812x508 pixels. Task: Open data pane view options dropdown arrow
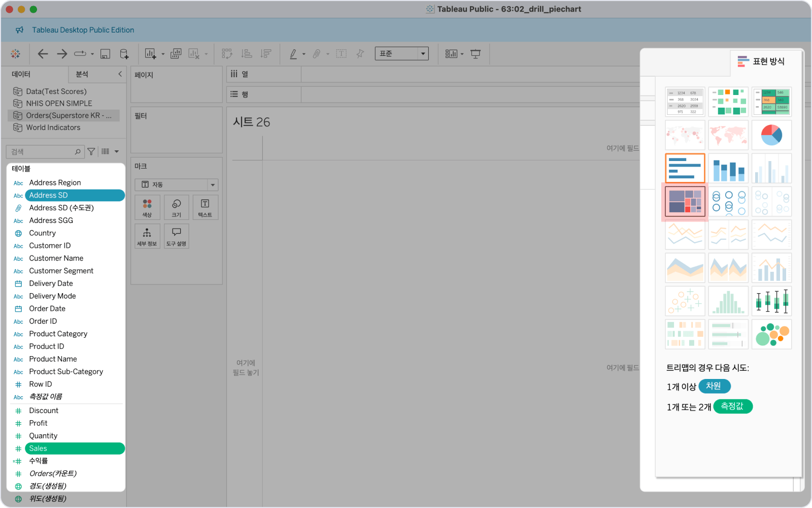[x=117, y=151]
